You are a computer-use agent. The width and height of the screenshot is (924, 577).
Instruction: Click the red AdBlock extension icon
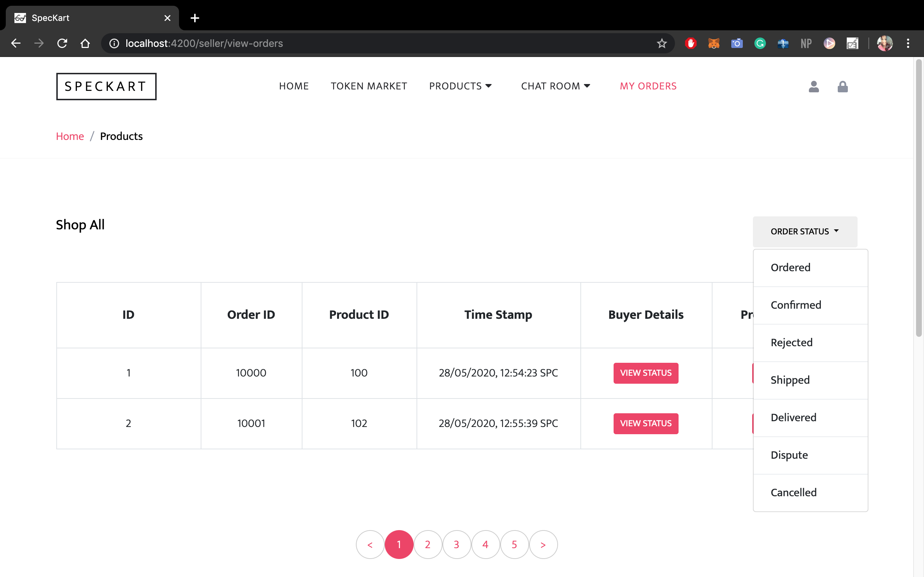coord(690,44)
